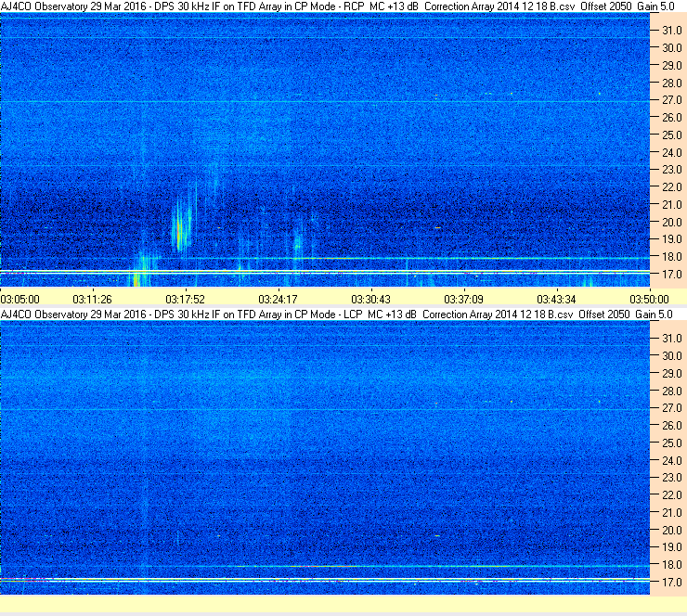This screenshot has height=616, width=687.
Task: Select 22.0 on the RCP frequency axis
Action: coord(672,187)
